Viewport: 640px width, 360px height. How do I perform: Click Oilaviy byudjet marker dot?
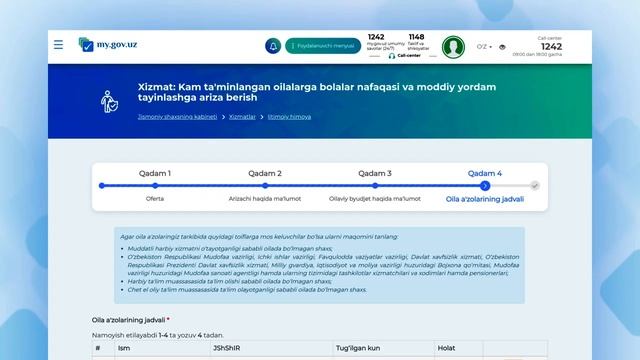point(375,186)
